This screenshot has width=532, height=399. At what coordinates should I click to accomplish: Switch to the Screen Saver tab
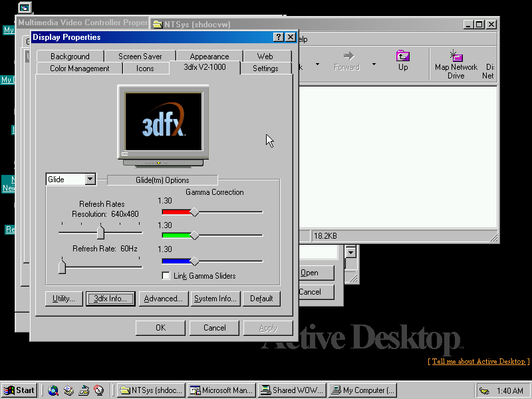click(140, 57)
